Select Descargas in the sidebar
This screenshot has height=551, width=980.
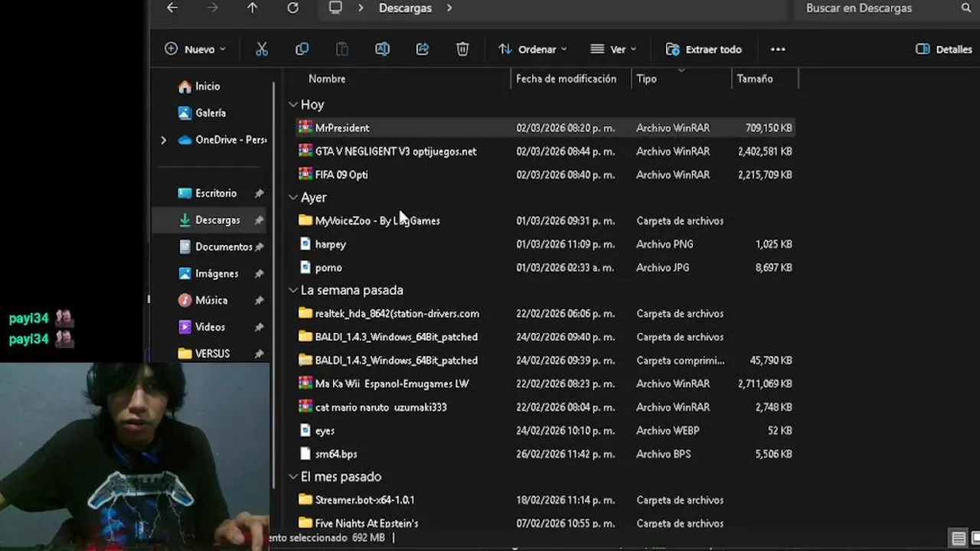210,220
